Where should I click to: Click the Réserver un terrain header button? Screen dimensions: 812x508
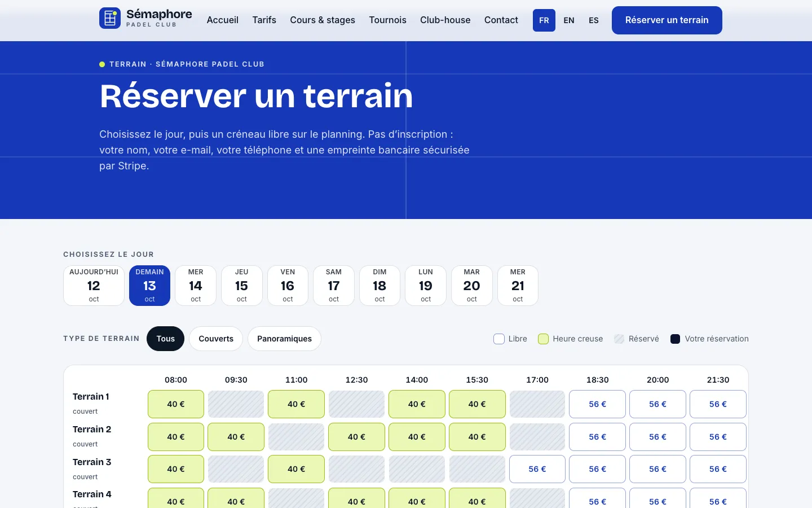[667, 20]
